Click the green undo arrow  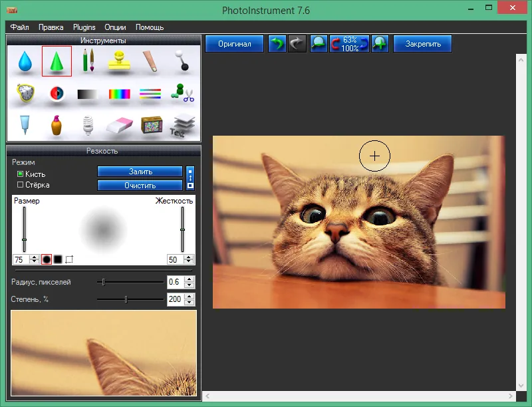(277, 44)
